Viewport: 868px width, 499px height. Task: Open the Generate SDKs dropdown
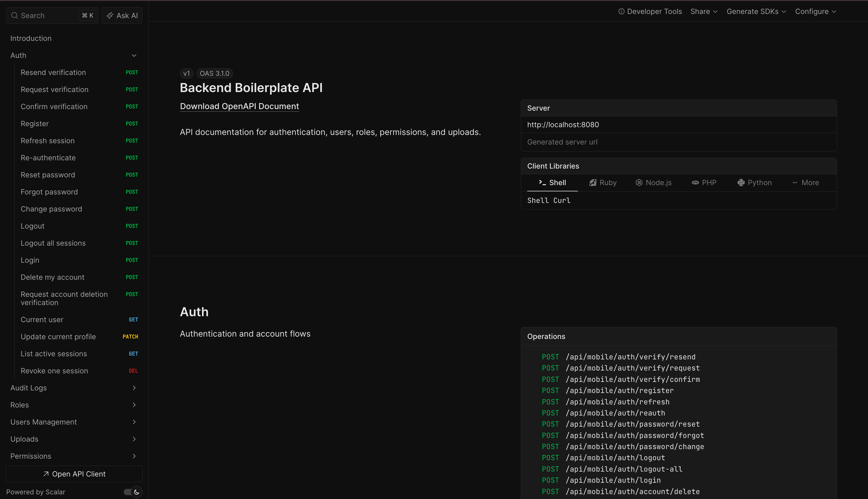(x=756, y=11)
